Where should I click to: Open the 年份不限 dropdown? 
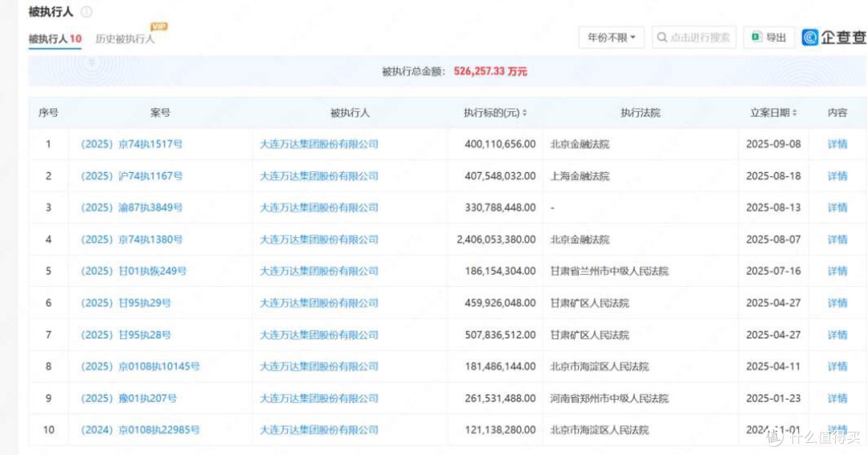click(611, 38)
